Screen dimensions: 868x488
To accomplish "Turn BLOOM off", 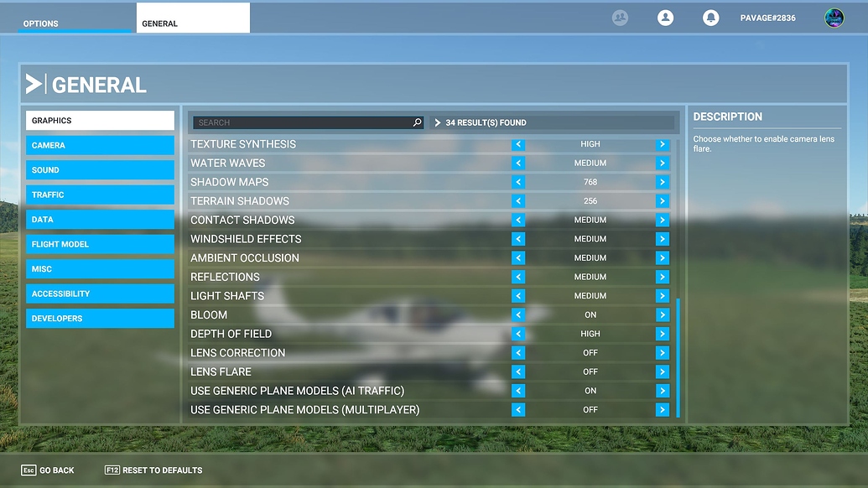I will 517,314.
